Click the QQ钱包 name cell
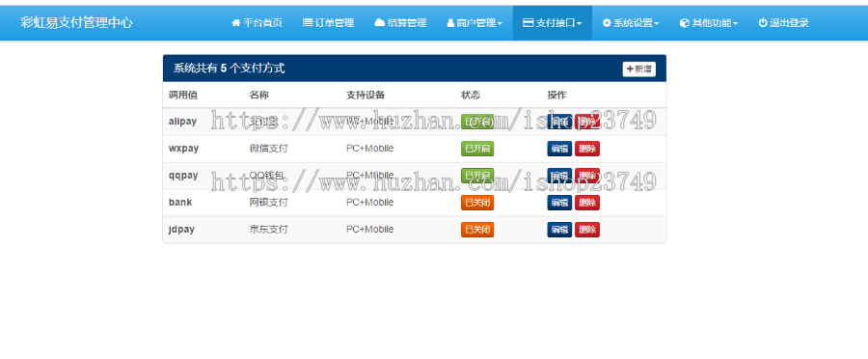 click(x=267, y=176)
